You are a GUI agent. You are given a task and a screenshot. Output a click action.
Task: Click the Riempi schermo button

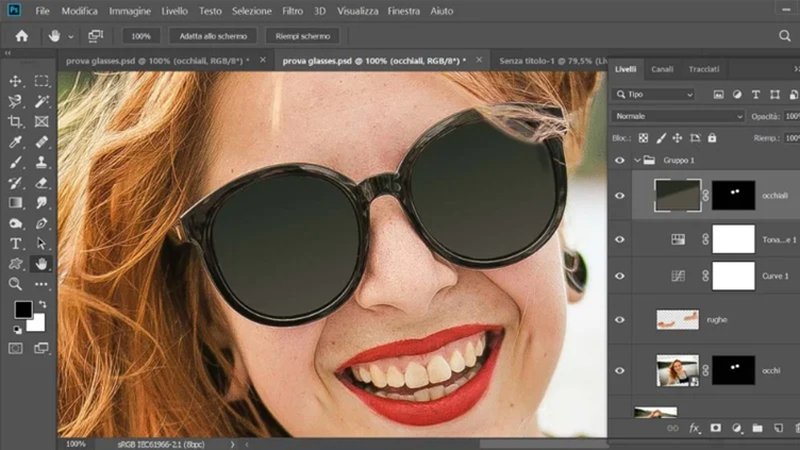(303, 36)
